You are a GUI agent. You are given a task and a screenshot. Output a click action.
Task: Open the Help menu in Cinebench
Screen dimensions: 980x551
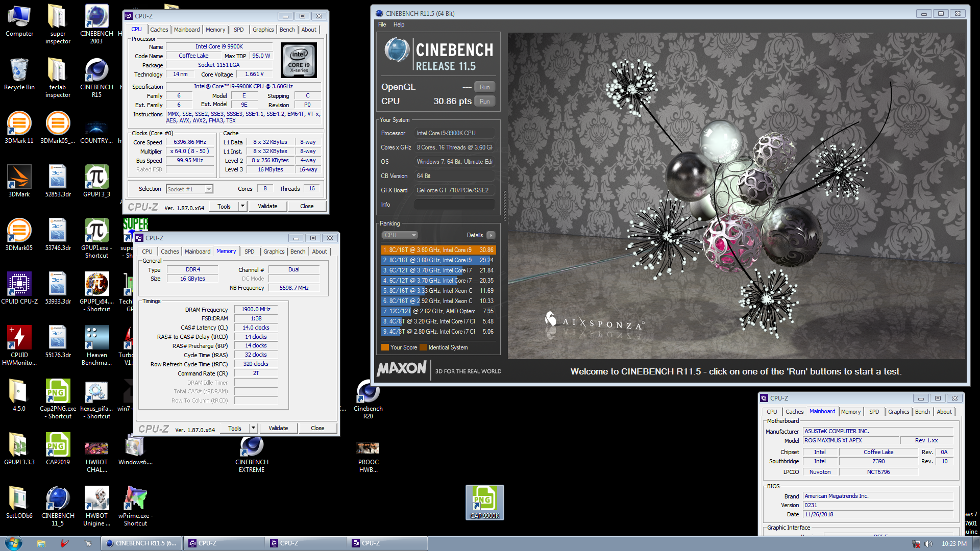[399, 24]
